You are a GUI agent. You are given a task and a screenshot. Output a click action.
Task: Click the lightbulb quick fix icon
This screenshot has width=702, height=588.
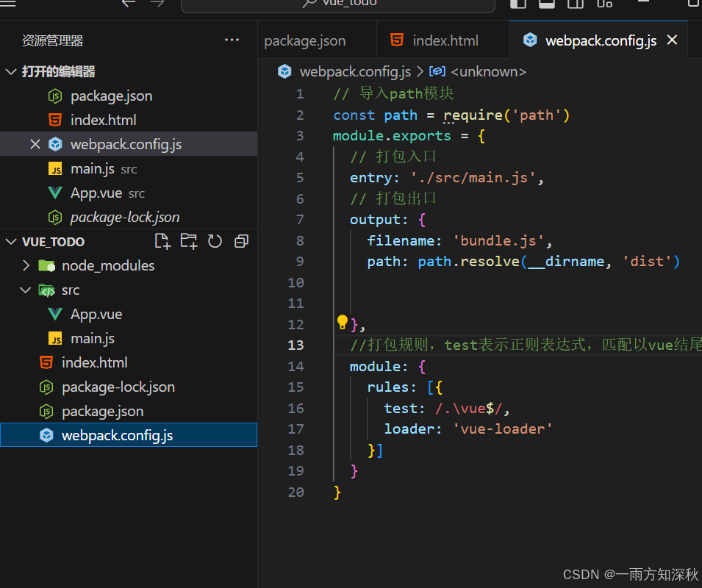click(x=342, y=322)
